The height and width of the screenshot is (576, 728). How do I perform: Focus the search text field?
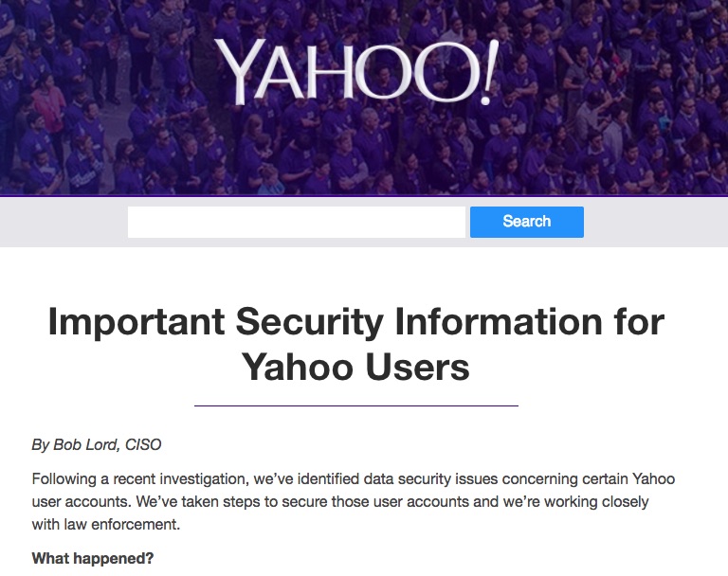[x=296, y=222]
